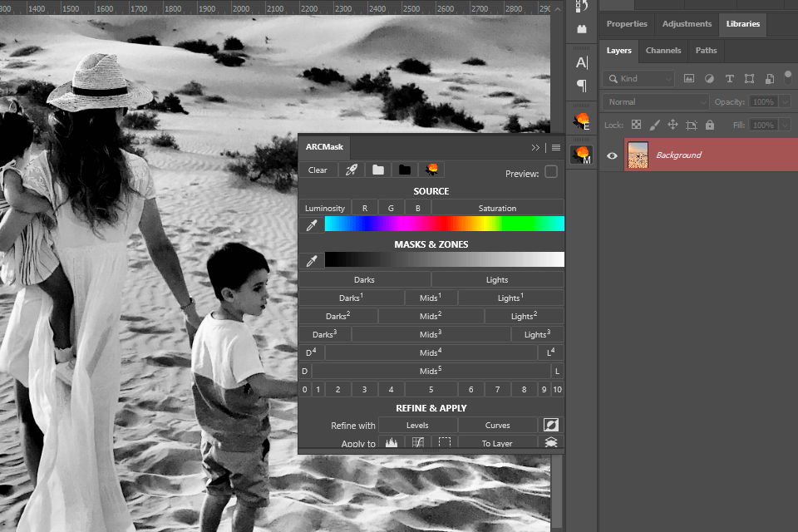Click the Clear button in ARCMask
Image resolution: width=798 pixels, height=532 pixels.
pyautogui.click(x=318, y=170)
